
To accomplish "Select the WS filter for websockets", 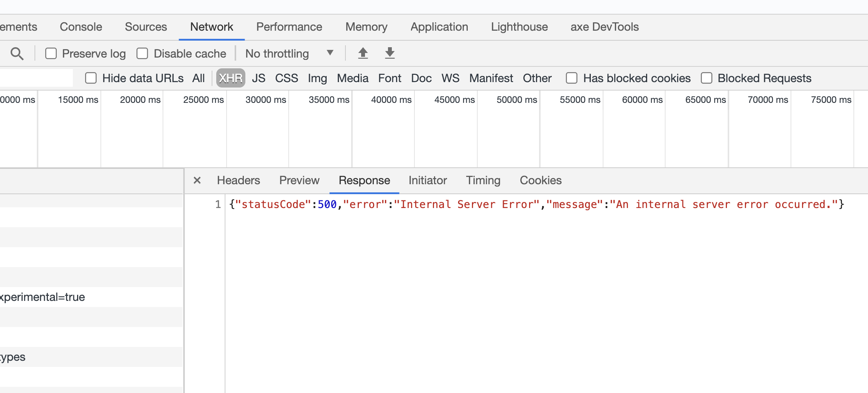I will 450,78.
